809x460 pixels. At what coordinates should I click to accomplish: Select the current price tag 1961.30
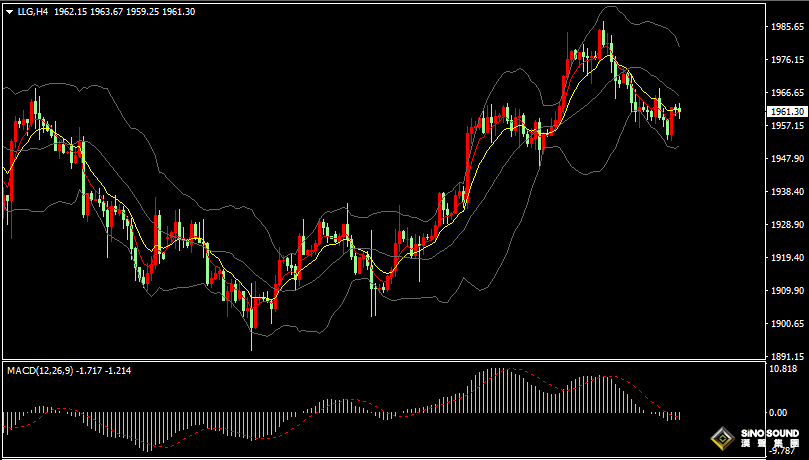[786, 111]
